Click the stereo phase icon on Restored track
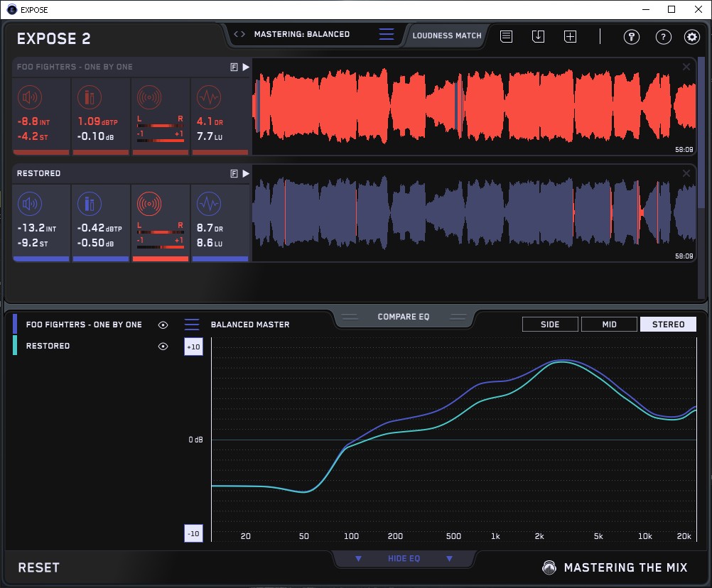Image resolution: width=712 pixels, height=588 pixels. coord(149,205)
